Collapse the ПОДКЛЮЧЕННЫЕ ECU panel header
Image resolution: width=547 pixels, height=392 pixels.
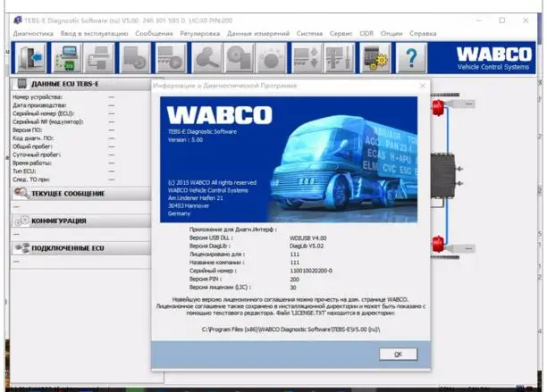point(81,248)
